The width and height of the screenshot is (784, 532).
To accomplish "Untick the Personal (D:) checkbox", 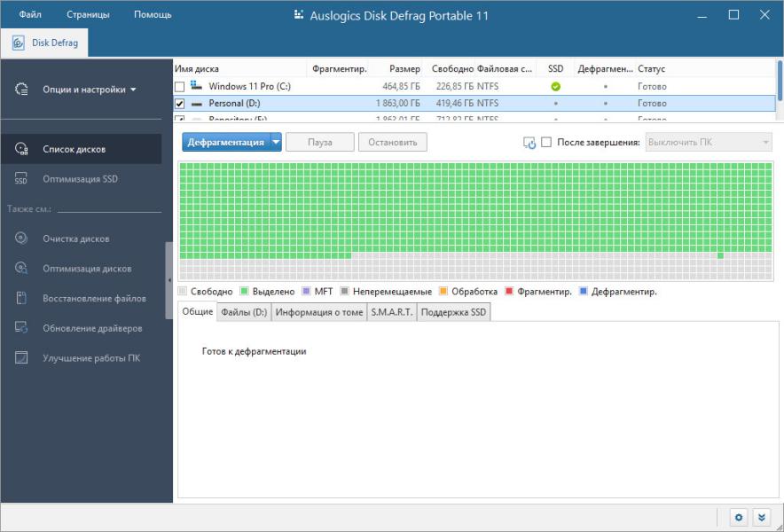I will tap(179, 104).
